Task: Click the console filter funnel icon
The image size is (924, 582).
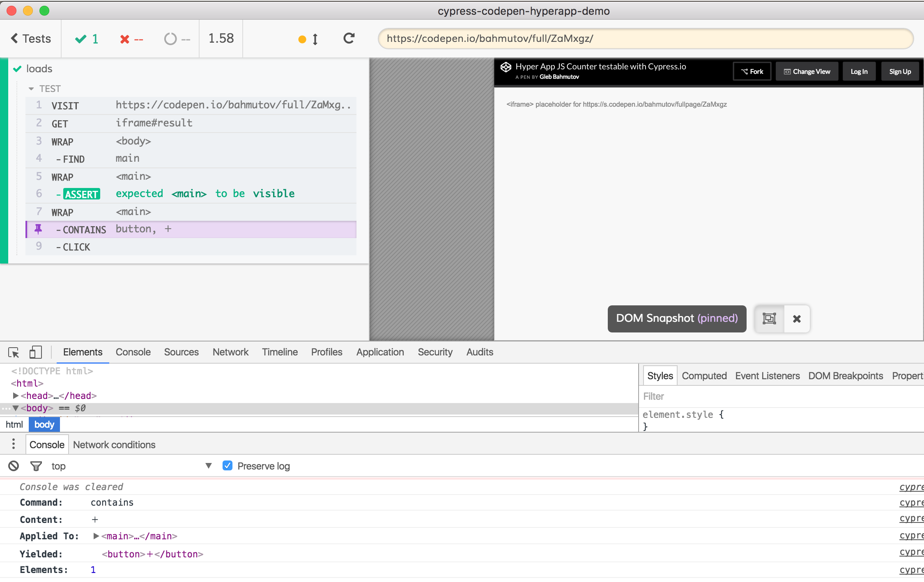Action: pos(36,466)
